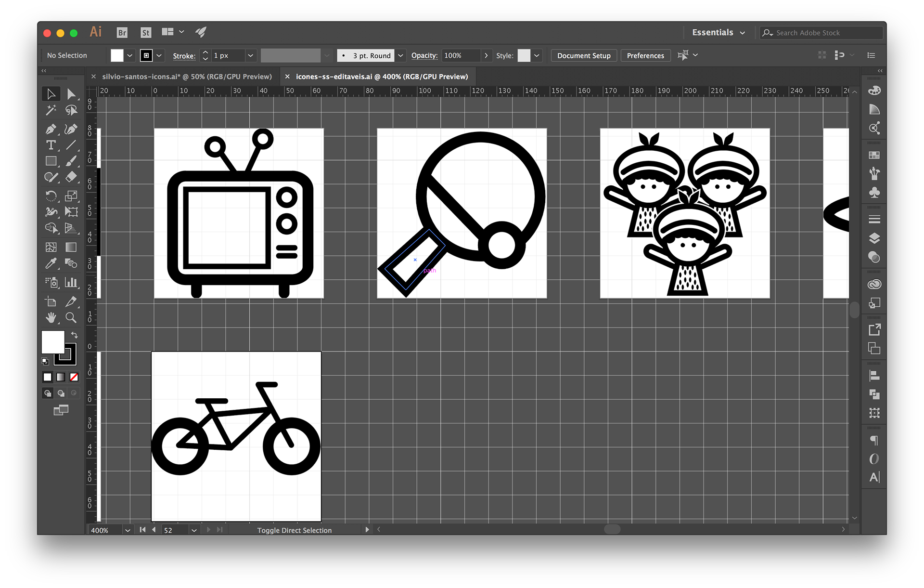
Task: Select the Column Graph tool
Action: coord(71,282)
